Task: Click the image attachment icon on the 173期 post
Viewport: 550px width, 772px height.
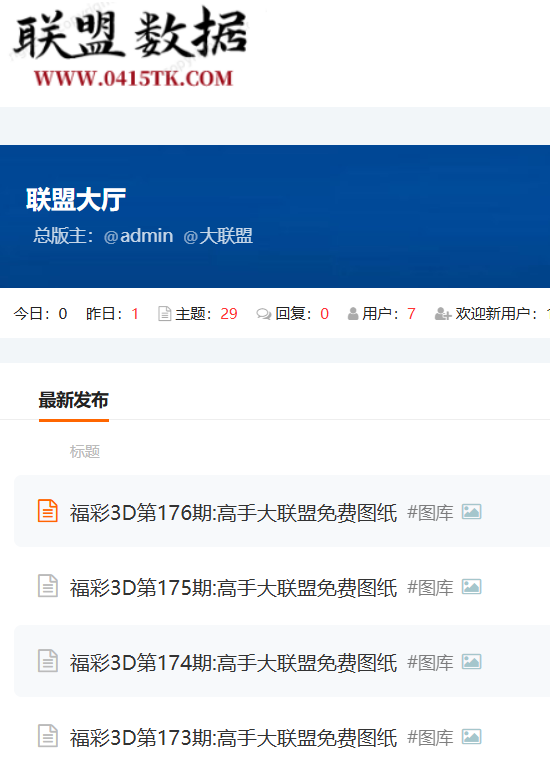Action: [x=471, y=737]
